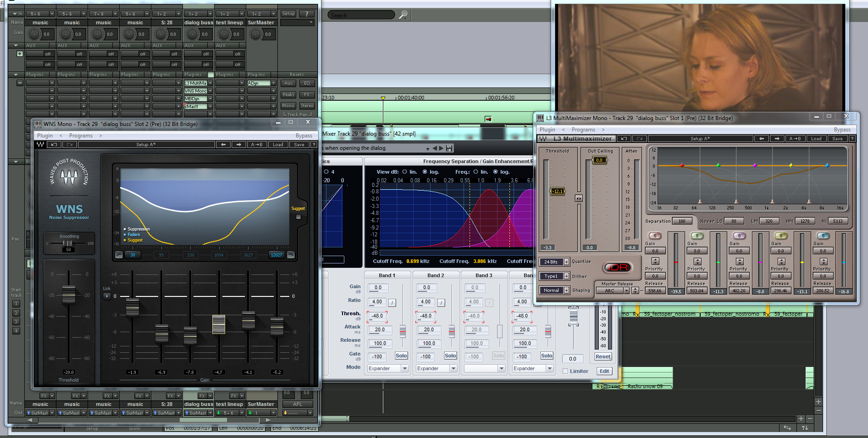The width and height of the screenshot is (868, 438).
Task: Click the WNS high-shelf filter icon
Action: pyautogui.click(x=291, y=255)
